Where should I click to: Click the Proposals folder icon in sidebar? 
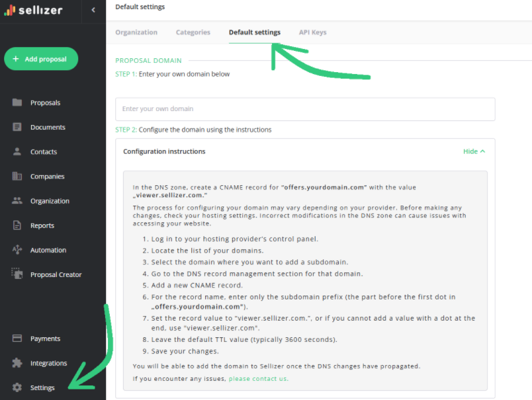click(17, 102)
